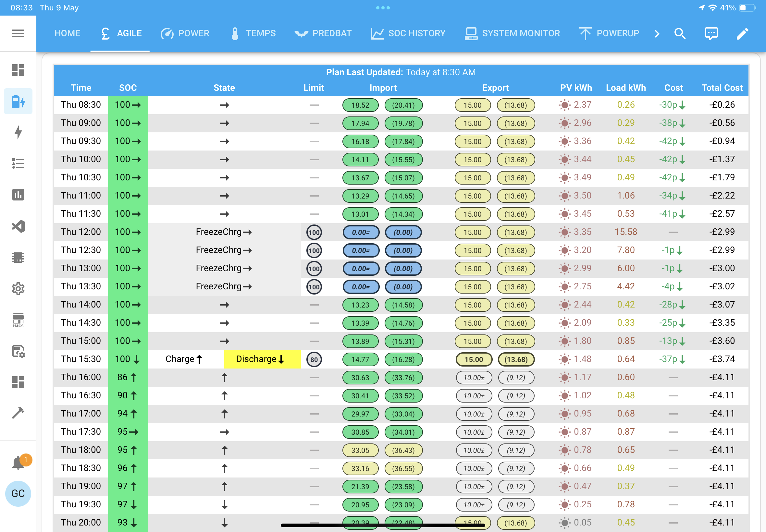Open the overview dashboard sidebar icon
The image size is (766, 532).
click(18, 70)
